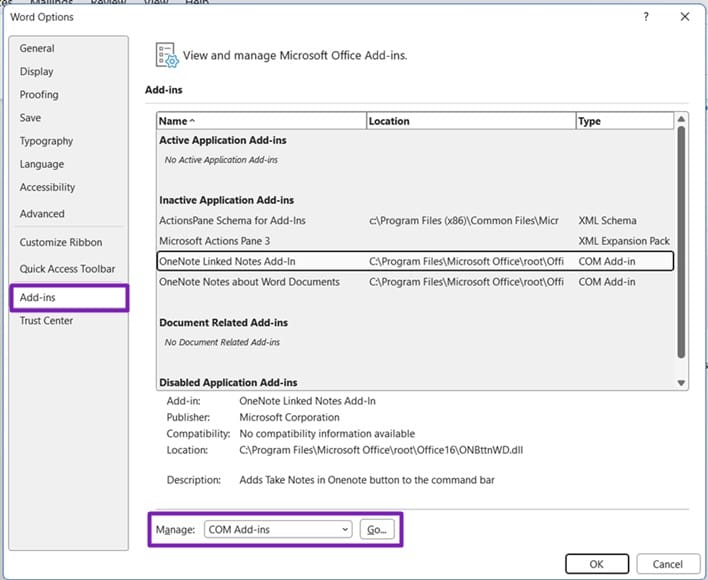This screenshot has width=708, height=580.
Task: Select the Add-ins category
Action: point(70,298)
